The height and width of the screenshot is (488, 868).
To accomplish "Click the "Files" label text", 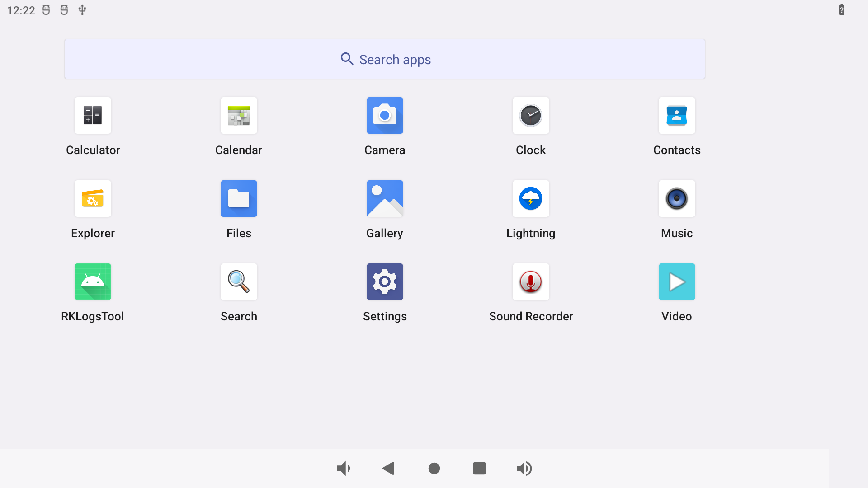I will pyautogui.click(x=239, y=233).
